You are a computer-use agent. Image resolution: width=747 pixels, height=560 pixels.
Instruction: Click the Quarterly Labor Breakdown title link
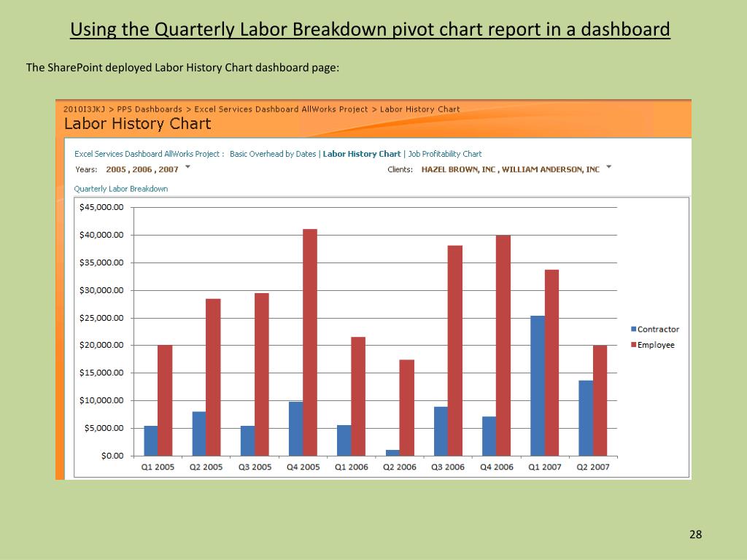121,189
